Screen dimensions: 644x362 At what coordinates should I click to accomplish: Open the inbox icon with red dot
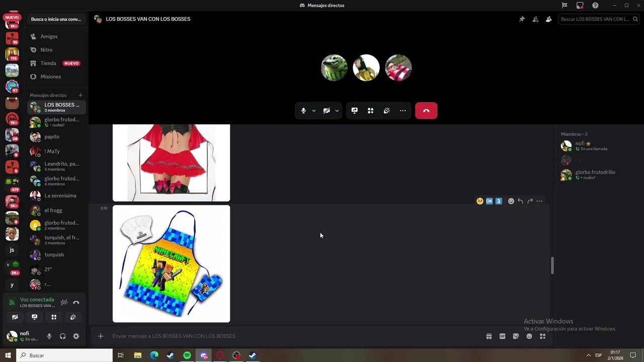[580, 6]
